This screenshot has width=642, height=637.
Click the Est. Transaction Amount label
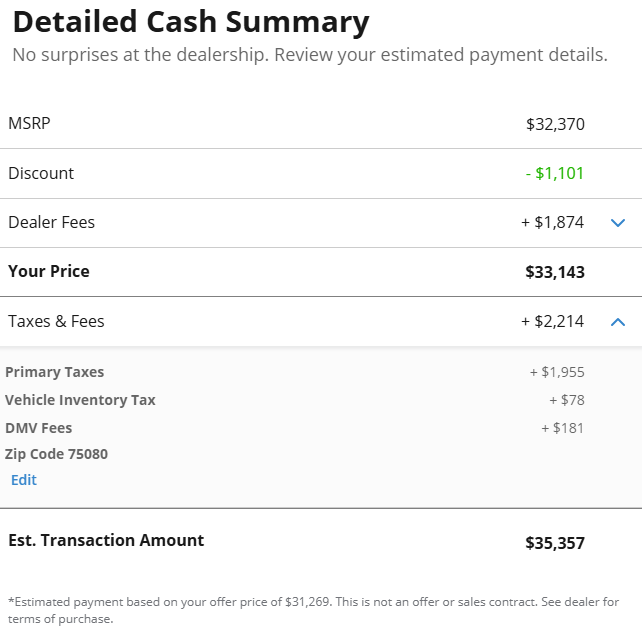tap(106, 540)
